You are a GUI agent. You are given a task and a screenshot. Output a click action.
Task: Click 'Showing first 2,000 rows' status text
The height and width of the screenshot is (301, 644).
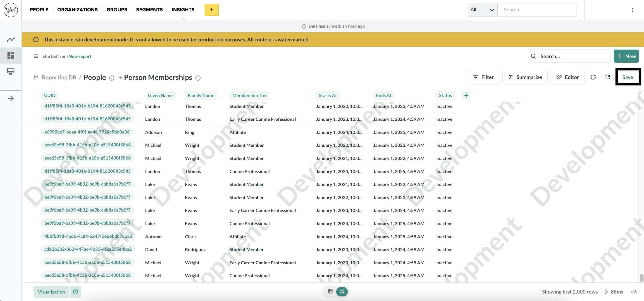click(570, 292)
